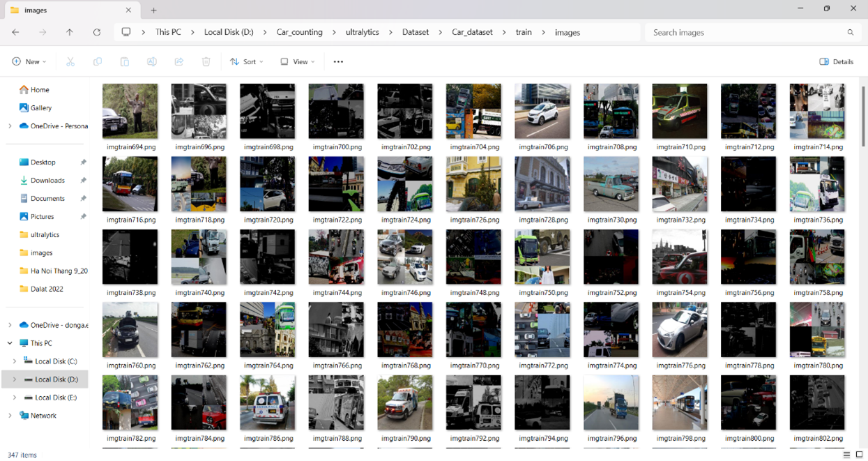The height and width of the screenshot is (461, 868).
Task: Expand the OneDrive - Persona node
Action: coord(10,126)
